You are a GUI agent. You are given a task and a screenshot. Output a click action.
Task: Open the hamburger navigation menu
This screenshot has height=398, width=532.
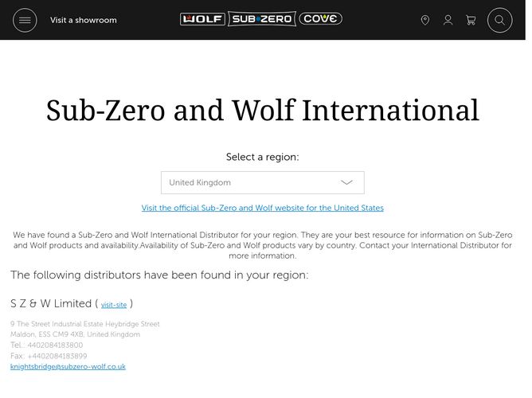[25, 20]
